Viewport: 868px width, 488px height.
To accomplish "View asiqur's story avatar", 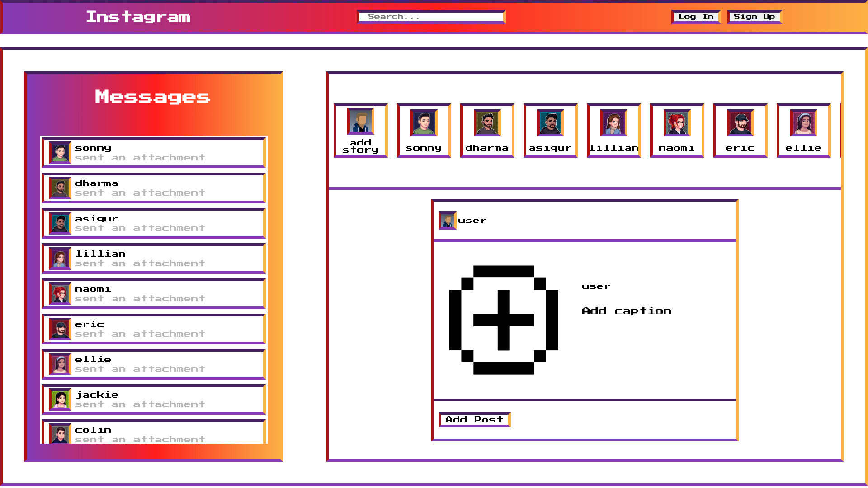I will pyautogui.click(x=551, y=123).
